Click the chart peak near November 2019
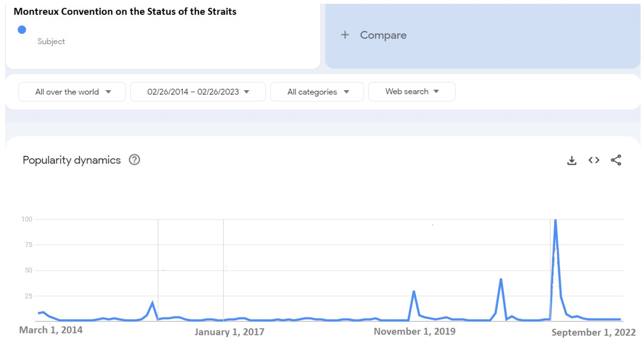644x341 pixels. pyautogui.click(x=413, y=291)
